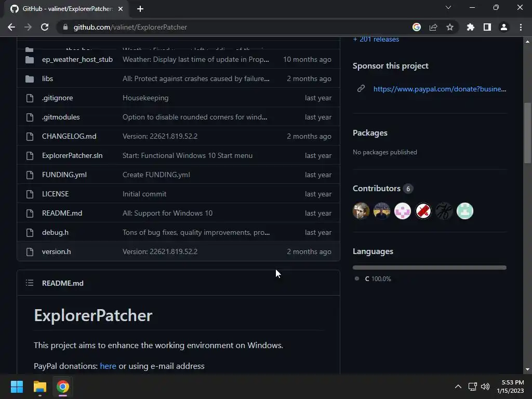Open the second contributor's avatar
Image resolution: width=532 pixels, height=399 pixels.
pos(382,211)
